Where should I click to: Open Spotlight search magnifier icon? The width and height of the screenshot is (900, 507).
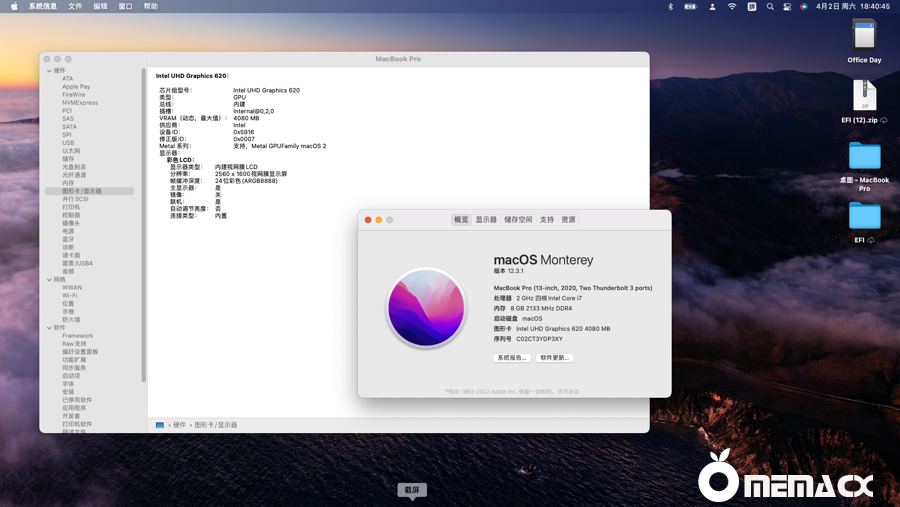[x=770, y=6]
